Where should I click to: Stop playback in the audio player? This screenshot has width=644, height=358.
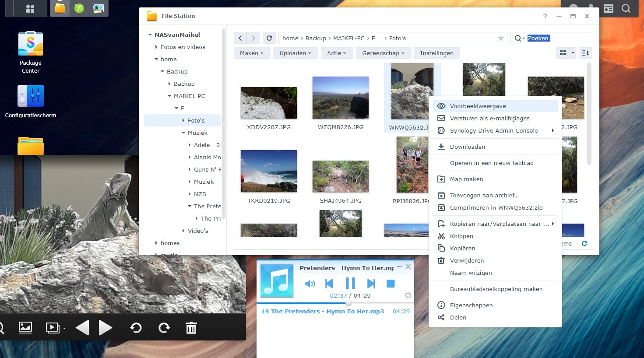click(391, 284)
